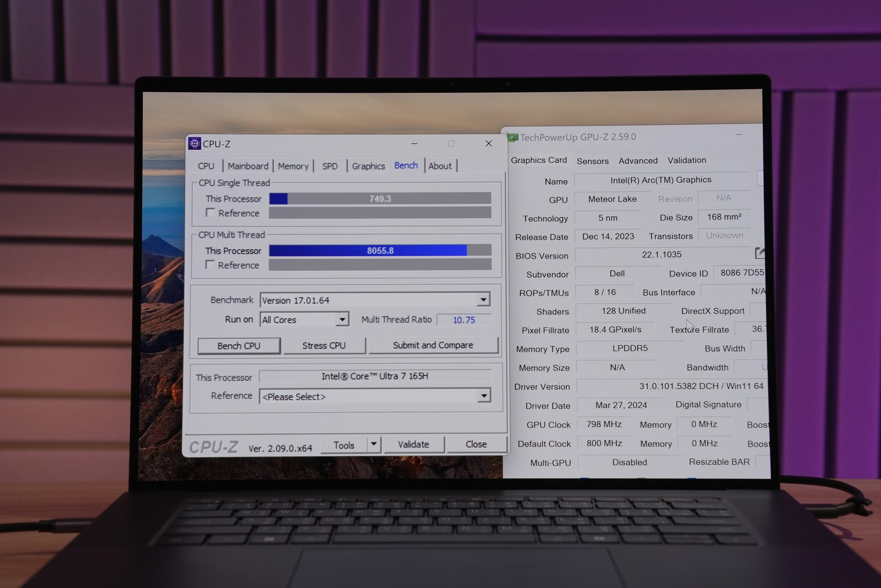Click the Release Date Dec 14, 2023 value
Screen dimensions: 881x588
coord(608,236)
